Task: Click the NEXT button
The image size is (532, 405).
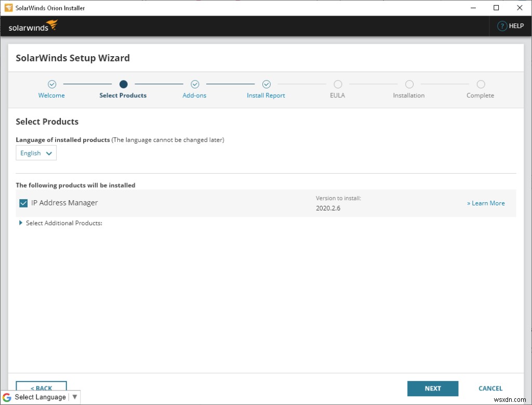Action: click(433, 388)
